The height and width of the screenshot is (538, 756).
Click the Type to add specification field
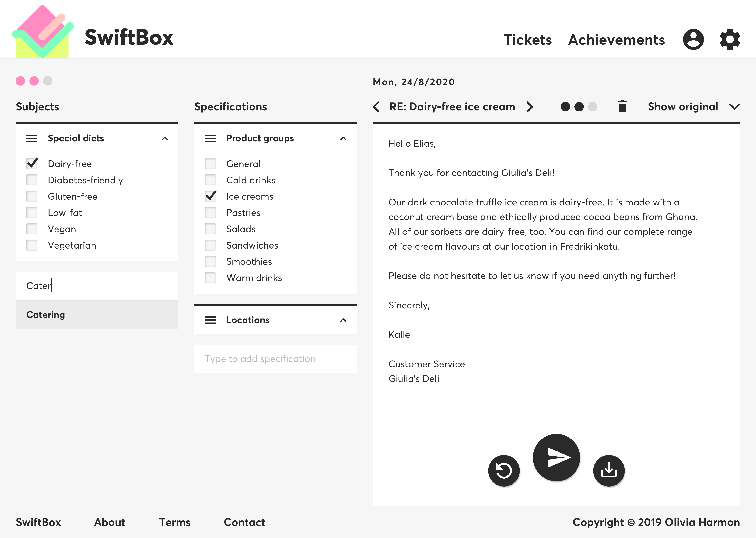(x=275, y=359)
